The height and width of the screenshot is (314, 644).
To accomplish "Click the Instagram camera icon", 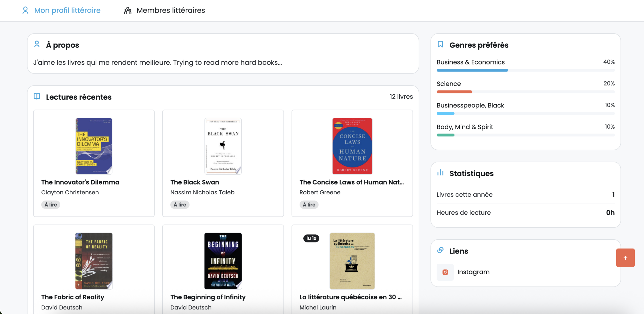I will 445,272.
